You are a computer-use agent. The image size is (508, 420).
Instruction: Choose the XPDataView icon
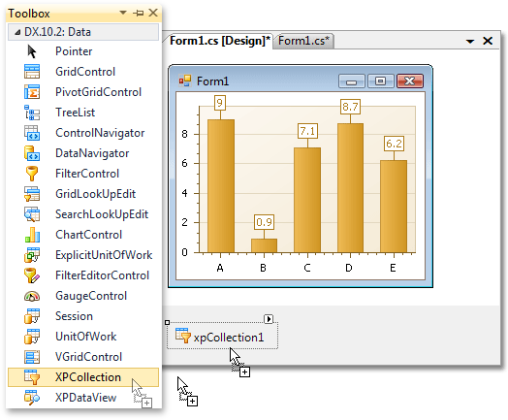32,398
